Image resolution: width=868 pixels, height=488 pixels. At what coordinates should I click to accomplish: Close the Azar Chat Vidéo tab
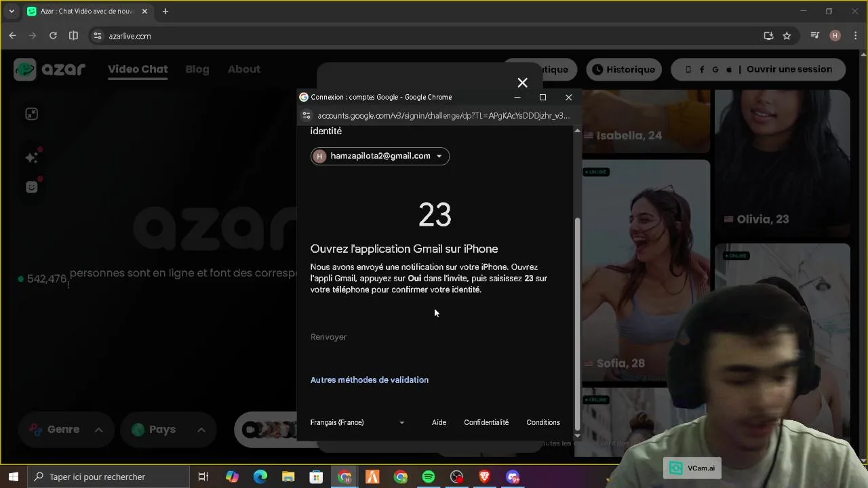click(144, 12)
